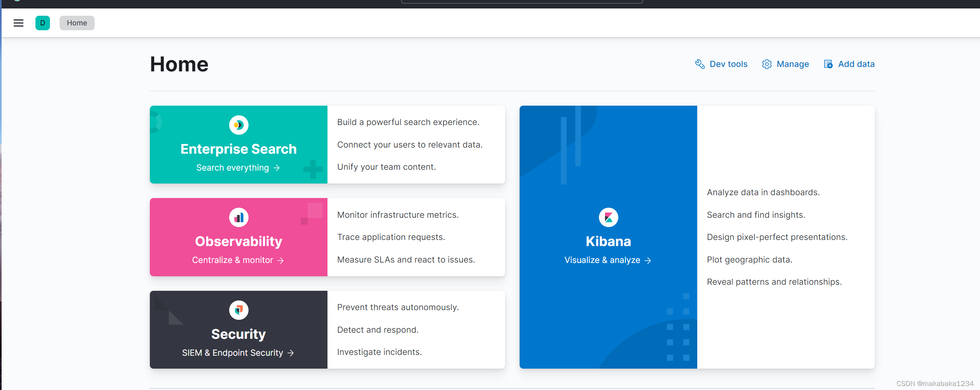Click the Observability logo icon

(x=239, y=217)
